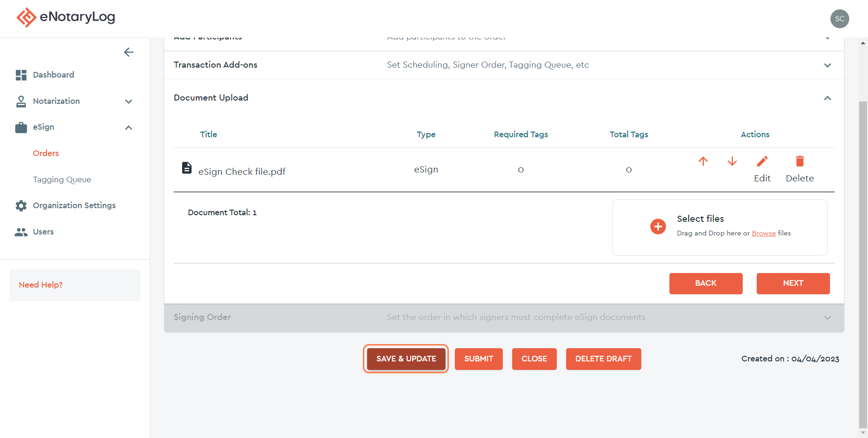Open Organization Settings page

[x=74, y=205]
